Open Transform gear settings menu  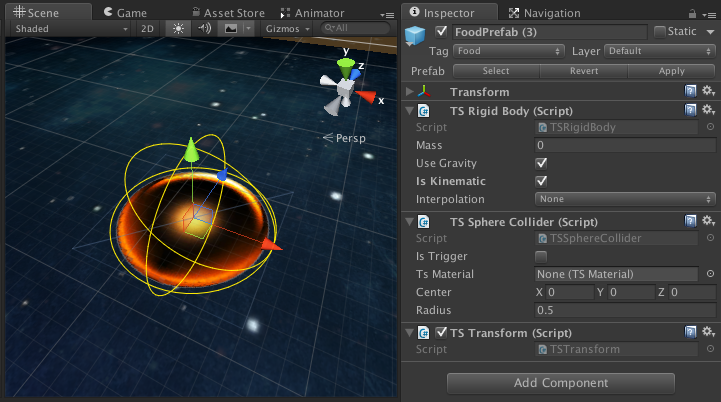click(708, 91)
